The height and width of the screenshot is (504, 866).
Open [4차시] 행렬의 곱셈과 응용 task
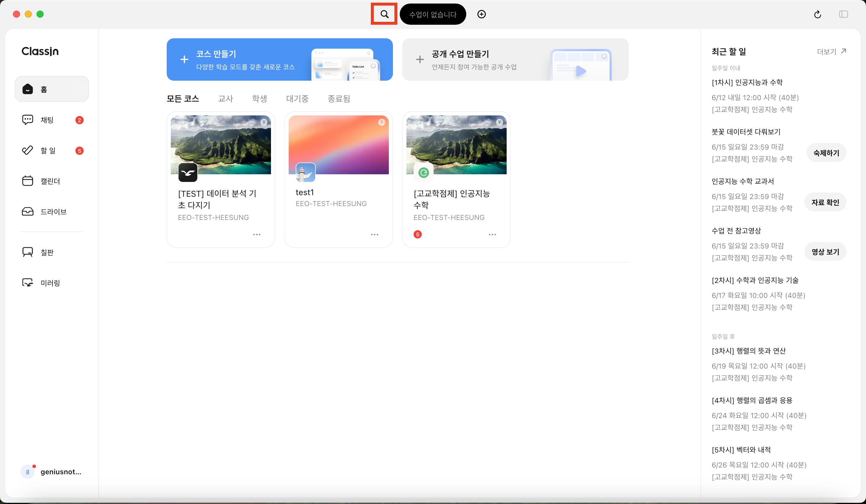pos(752,400)
